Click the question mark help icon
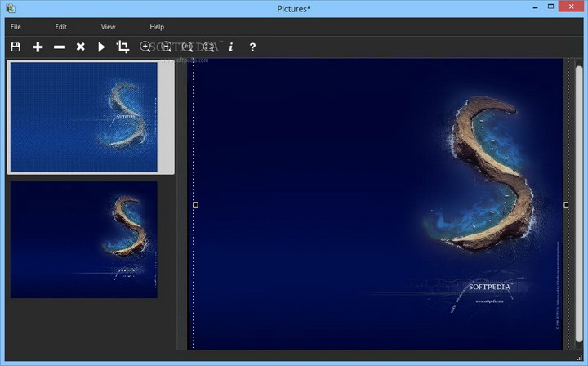This screenshot has height=366, width=588. coord(252,47)
